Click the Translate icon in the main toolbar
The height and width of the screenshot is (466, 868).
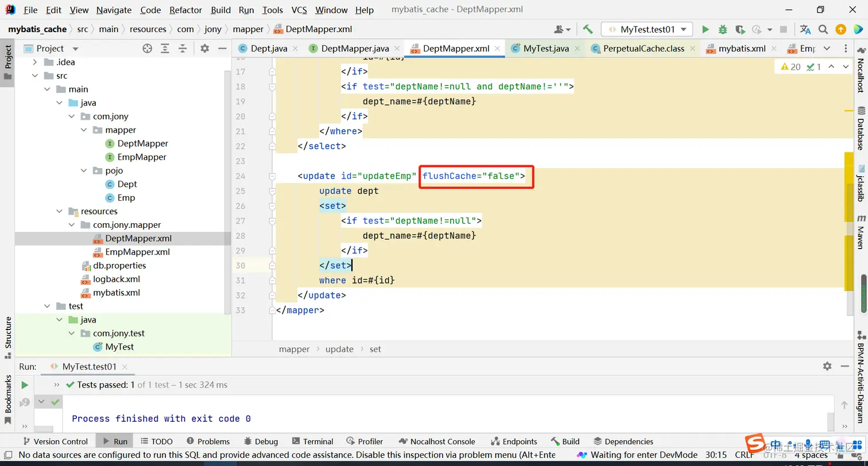805,29
